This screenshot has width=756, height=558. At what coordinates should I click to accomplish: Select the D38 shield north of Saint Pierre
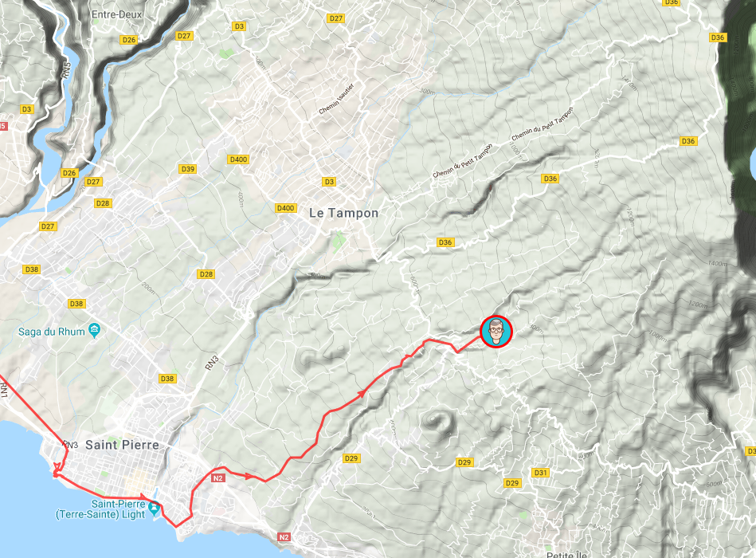(x=166, y=379)
